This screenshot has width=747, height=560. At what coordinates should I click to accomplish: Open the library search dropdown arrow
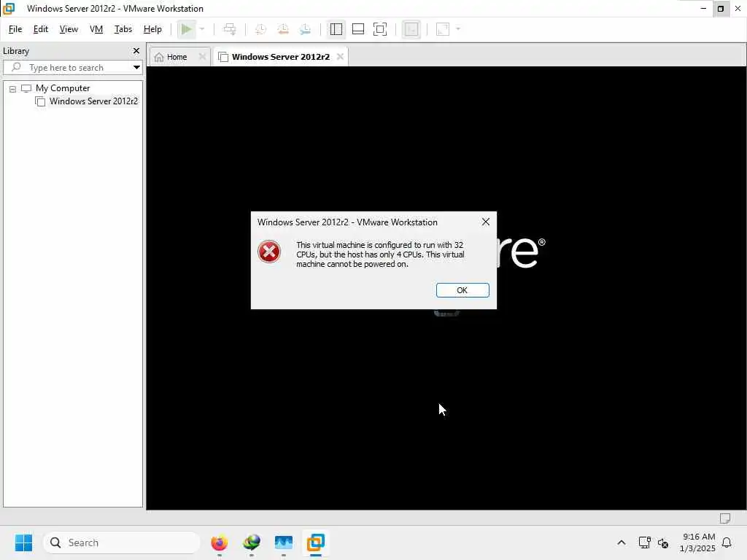point(136,67)
